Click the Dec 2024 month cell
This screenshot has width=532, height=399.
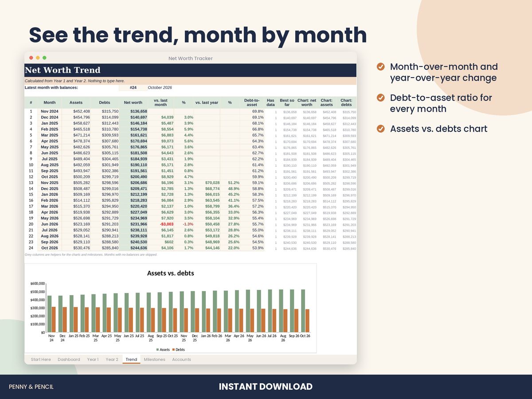tap(50, 117)
